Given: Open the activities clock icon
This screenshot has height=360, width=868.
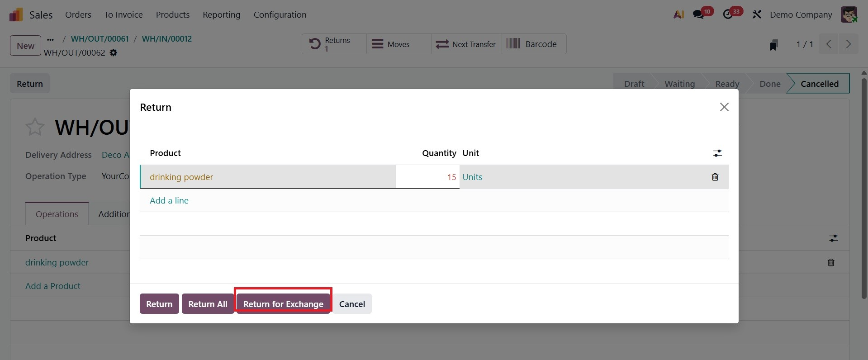Looking at the screenshot, I should point(727,14).
